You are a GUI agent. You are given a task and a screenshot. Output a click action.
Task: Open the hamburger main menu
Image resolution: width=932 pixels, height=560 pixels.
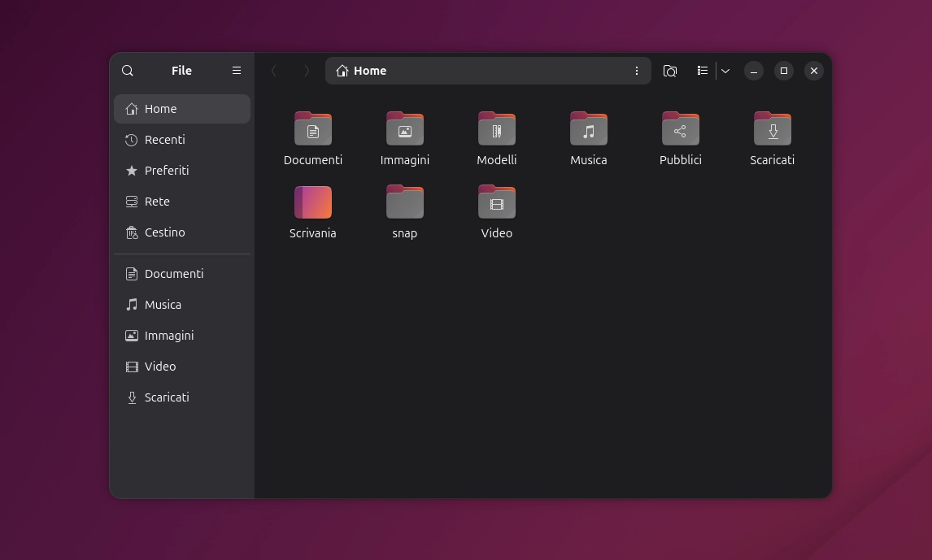click(x=237, y=71)
